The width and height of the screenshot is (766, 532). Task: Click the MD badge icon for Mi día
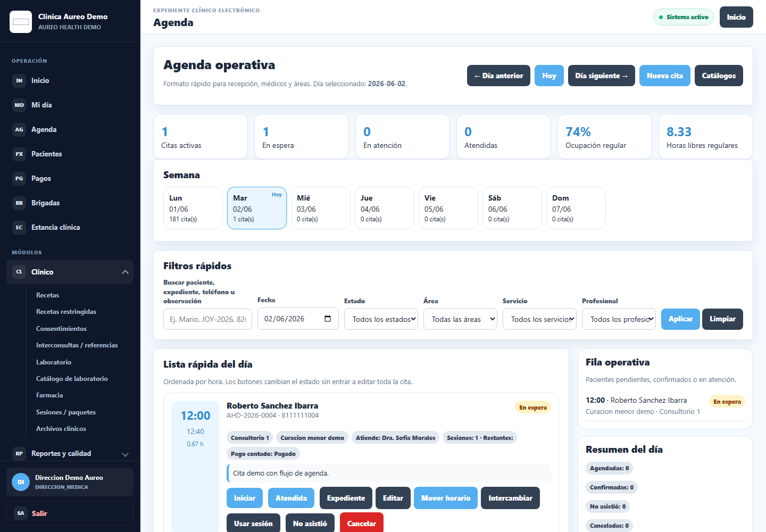click(19, 105)
